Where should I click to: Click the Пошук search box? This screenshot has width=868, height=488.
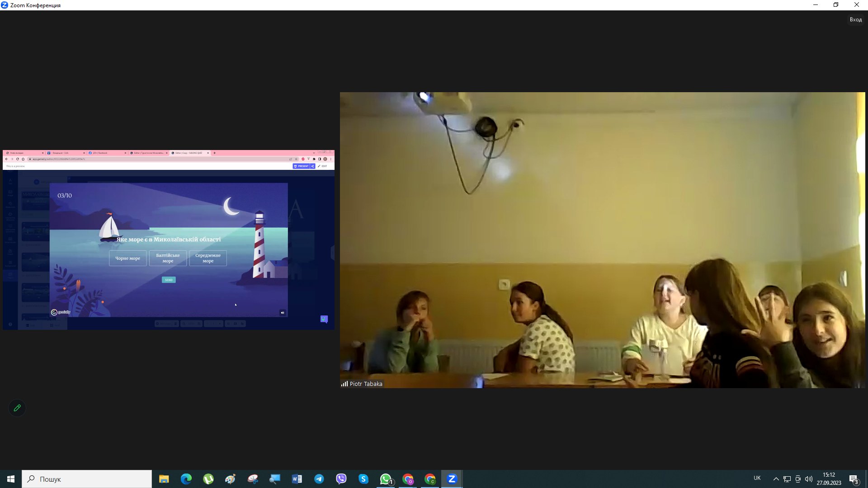[x=87, y=479]
